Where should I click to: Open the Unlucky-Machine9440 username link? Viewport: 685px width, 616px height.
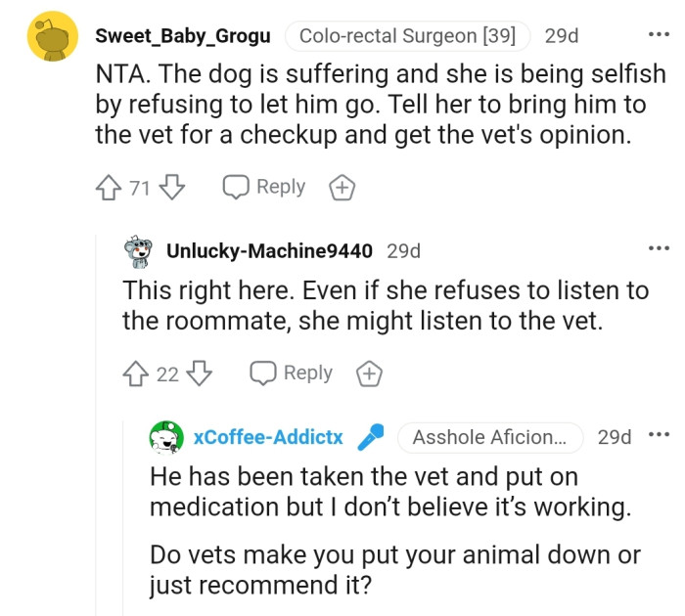pyautogui.click(x=269, y=251)
